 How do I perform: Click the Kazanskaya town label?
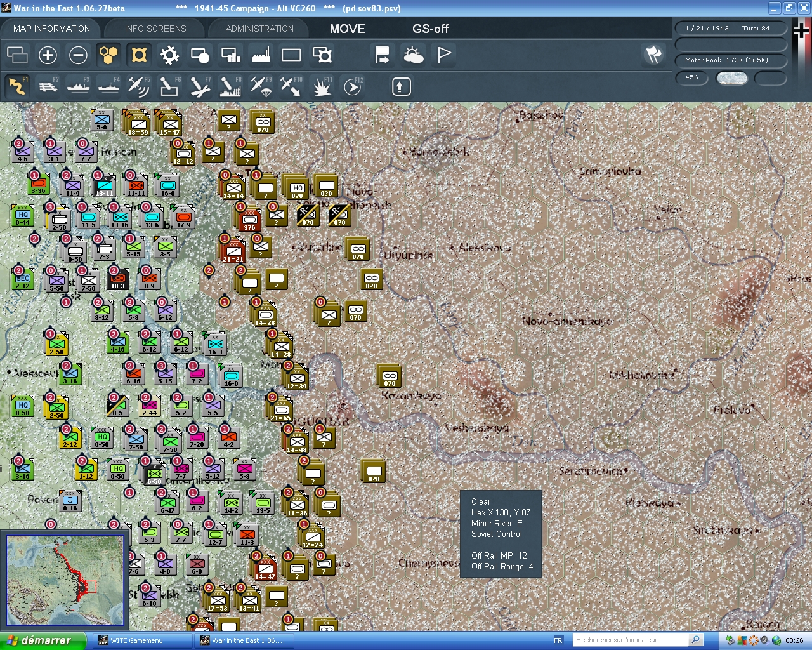tap(412, 395)
